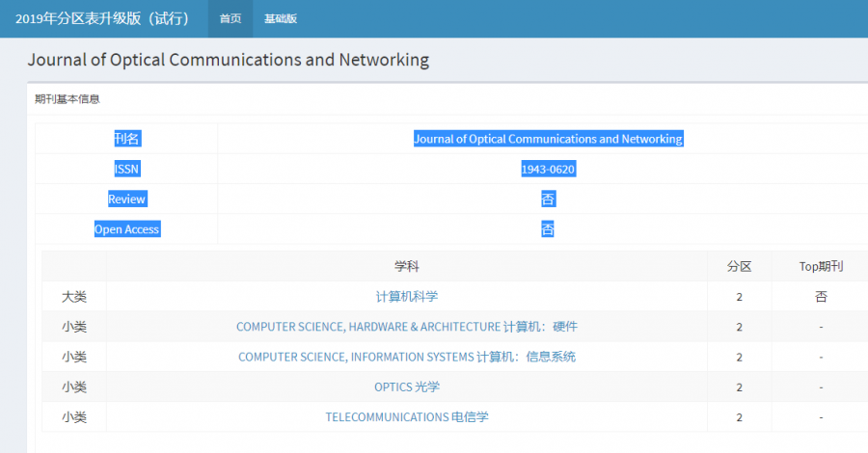Select the highlighted ISSN label

(x=126, y=169)
